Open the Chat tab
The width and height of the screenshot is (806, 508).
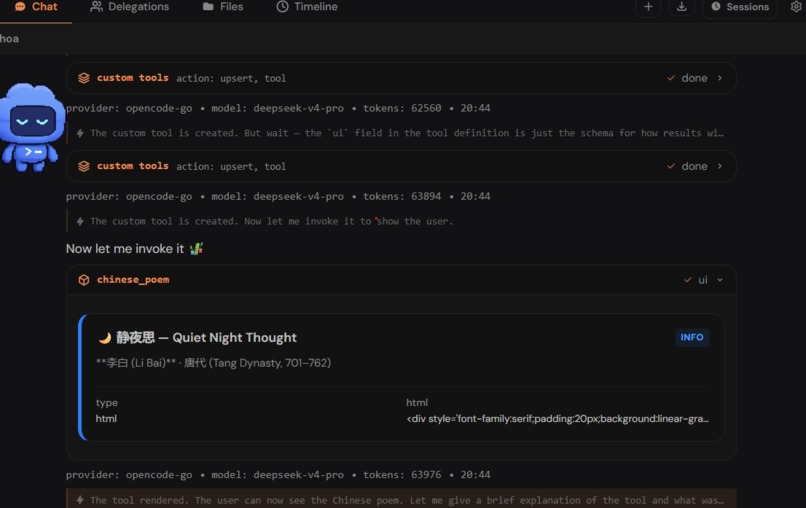coord(36,7)
